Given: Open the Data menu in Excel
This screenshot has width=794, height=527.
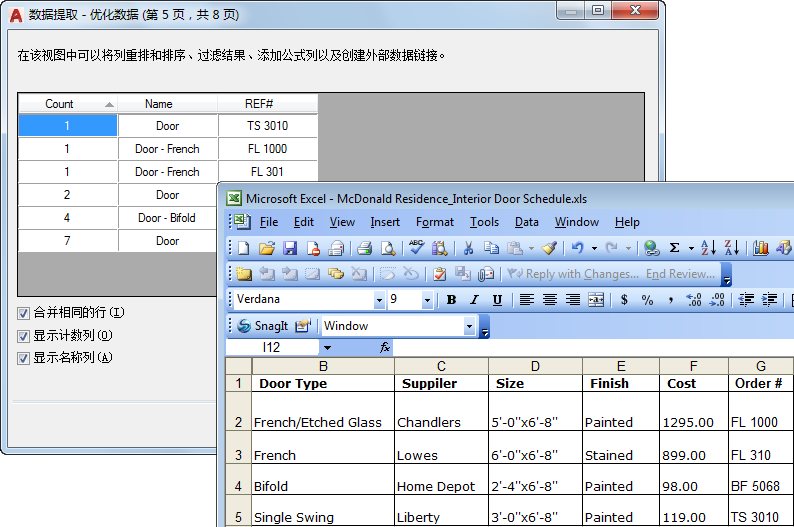Looking at the screenshot, I should (527, 222).
